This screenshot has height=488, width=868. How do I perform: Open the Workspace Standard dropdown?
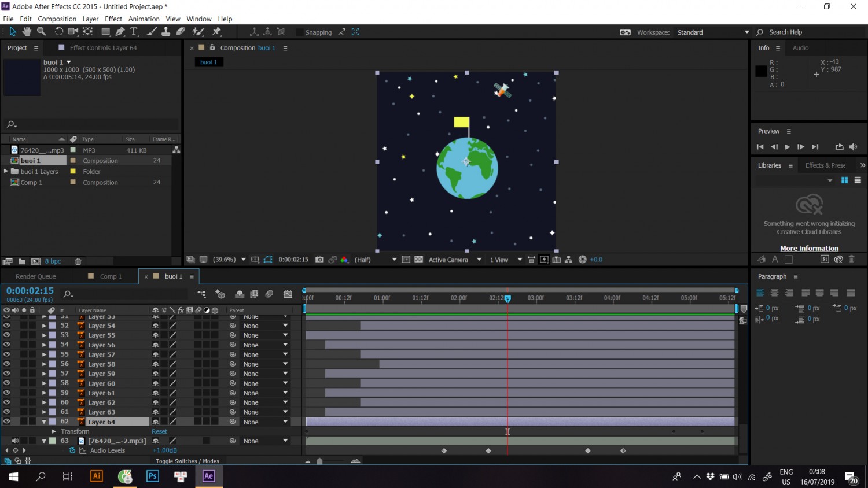pos(713,32)
